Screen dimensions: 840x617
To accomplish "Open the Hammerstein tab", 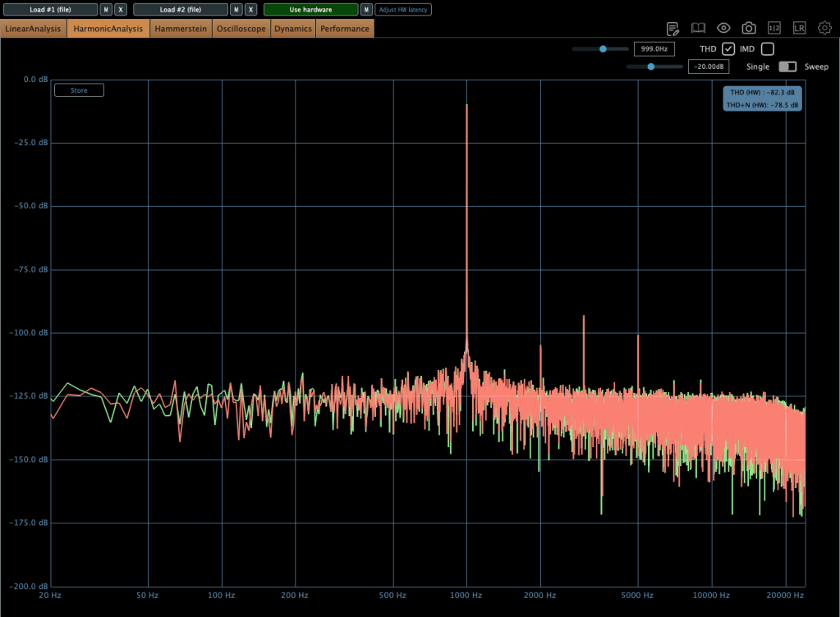I will pos(181,29).
